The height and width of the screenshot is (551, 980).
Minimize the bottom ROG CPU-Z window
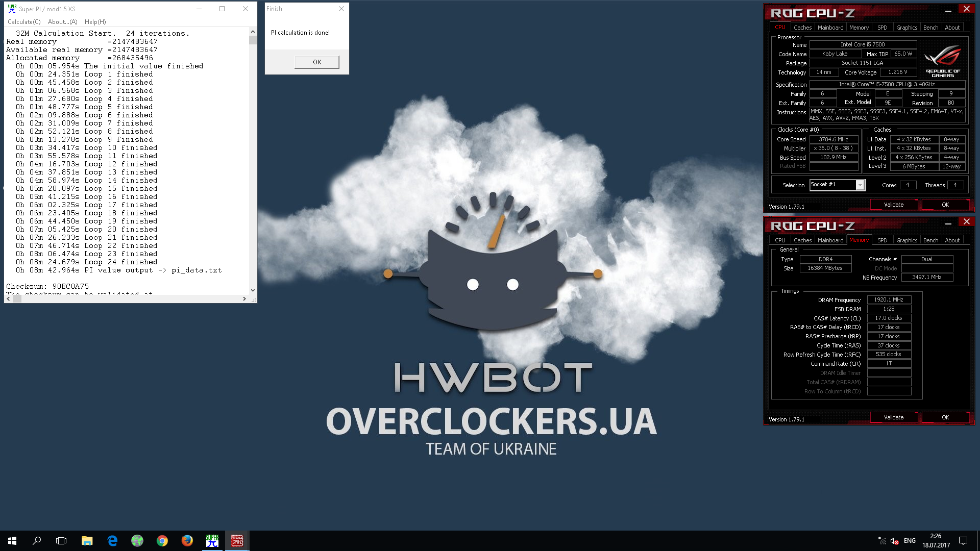click(x=948, y=223)
